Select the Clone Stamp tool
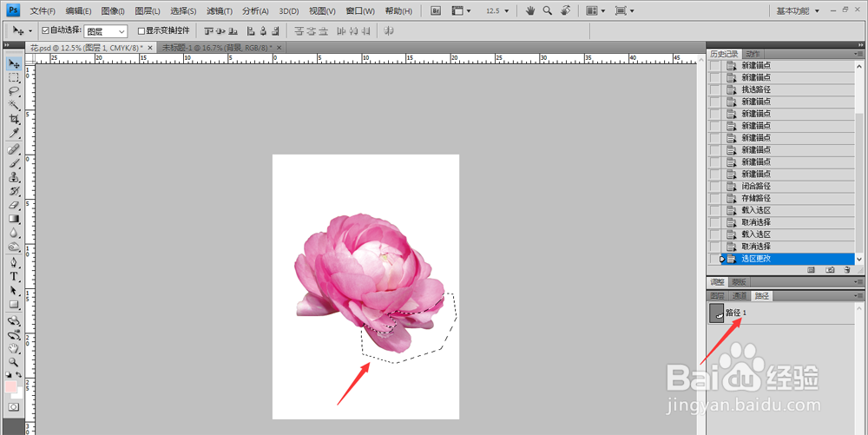The image size is (868, 435). coord(14,177)
